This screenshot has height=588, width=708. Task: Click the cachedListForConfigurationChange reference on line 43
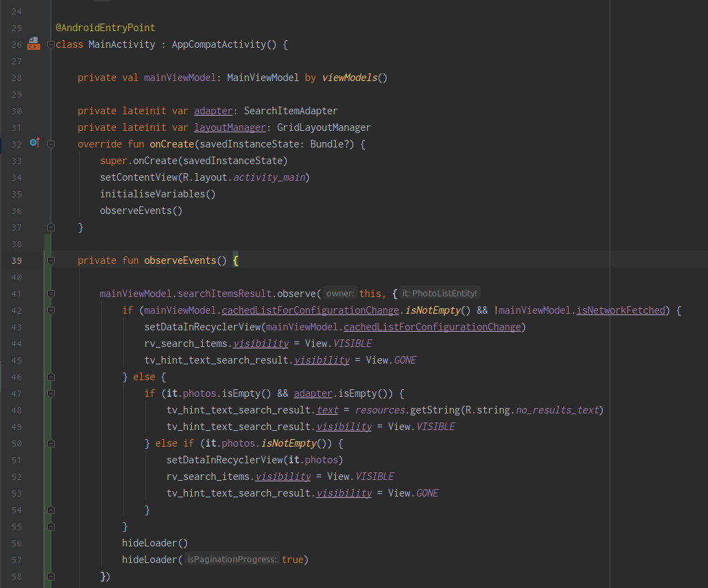click(432, 326)
